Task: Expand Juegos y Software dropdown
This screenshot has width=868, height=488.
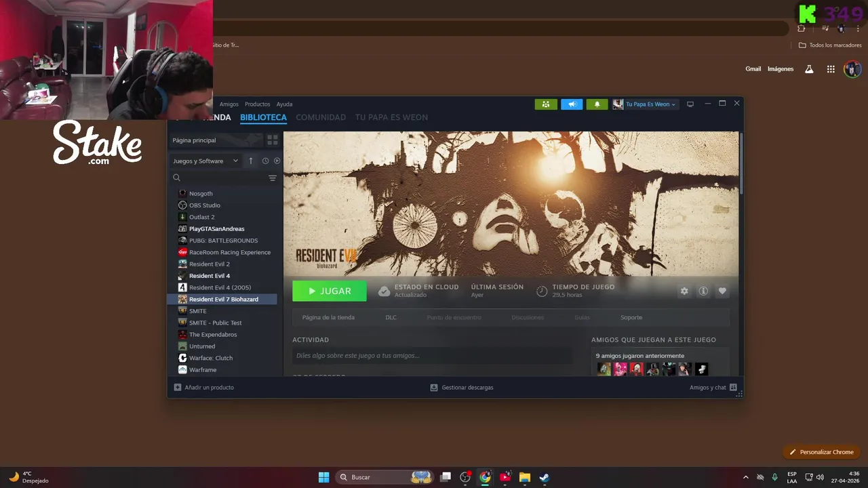Action: pyautogui.click(x=206, y=161)
